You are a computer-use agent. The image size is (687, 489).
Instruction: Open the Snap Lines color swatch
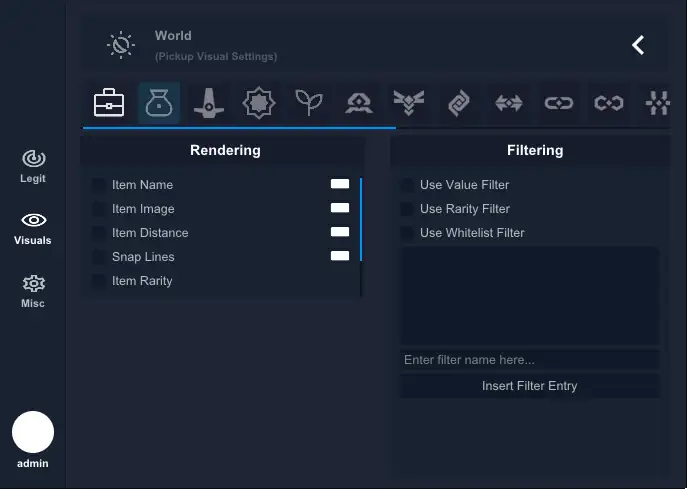[x=340, y=255]
